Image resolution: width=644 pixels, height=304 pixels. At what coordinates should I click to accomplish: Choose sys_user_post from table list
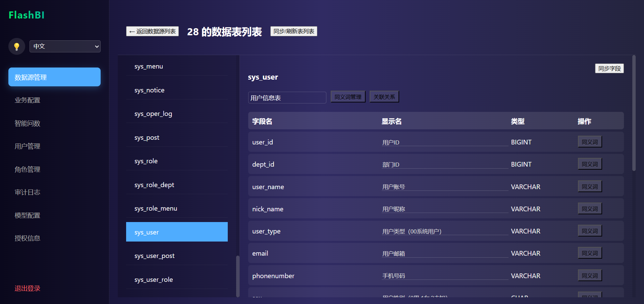click(x=154, y=256)
